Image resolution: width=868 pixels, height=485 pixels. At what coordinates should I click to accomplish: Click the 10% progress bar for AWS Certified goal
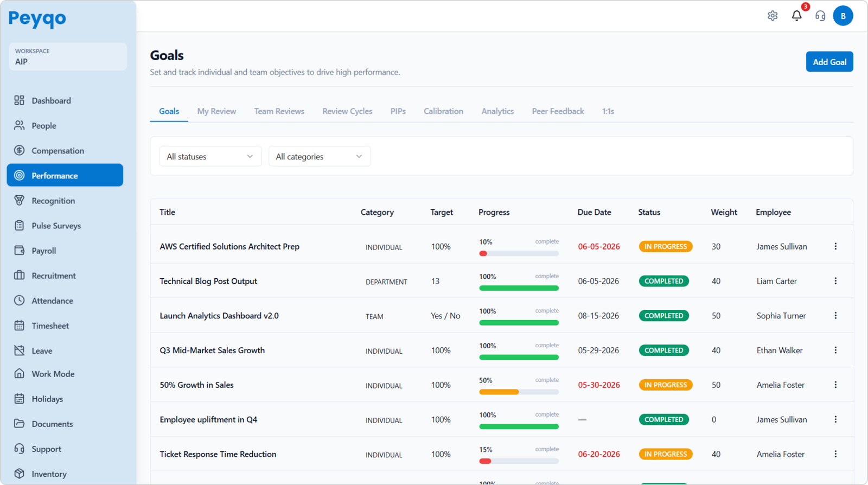click(x=519, y=253)
